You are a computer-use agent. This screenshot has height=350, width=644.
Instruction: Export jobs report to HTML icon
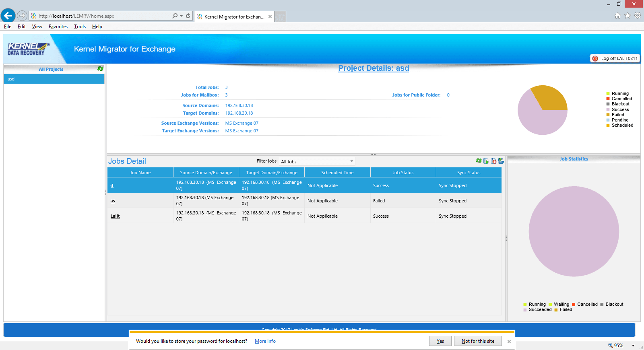coord(501,161)
